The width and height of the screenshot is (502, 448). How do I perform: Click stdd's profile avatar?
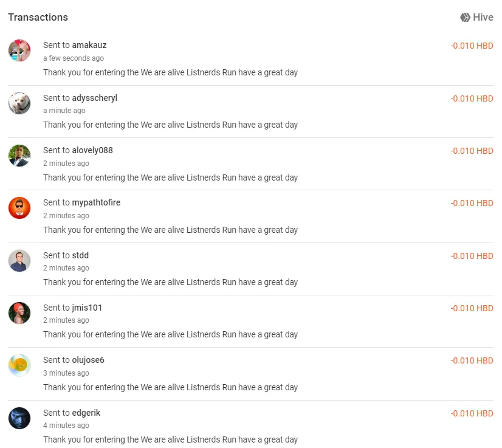click(x=19, y=261)
